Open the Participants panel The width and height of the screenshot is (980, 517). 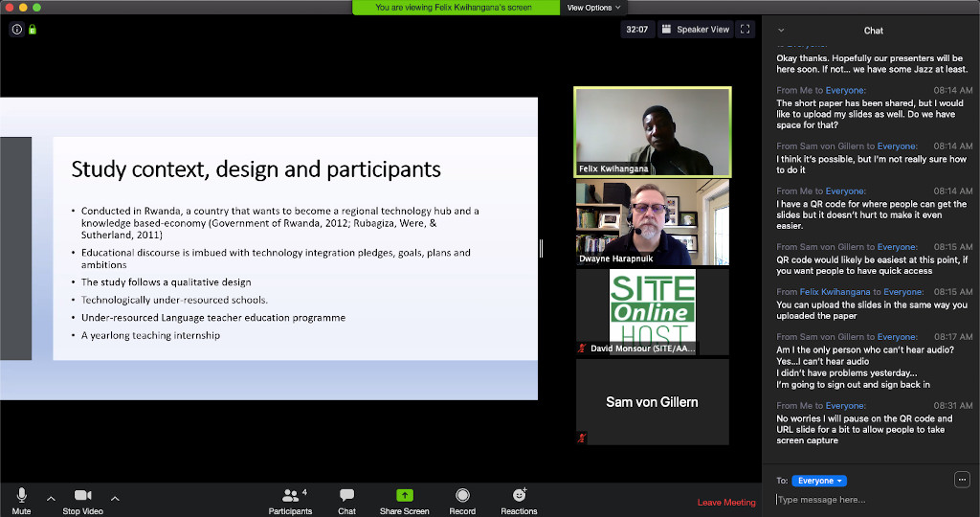(x=290, y=500)
